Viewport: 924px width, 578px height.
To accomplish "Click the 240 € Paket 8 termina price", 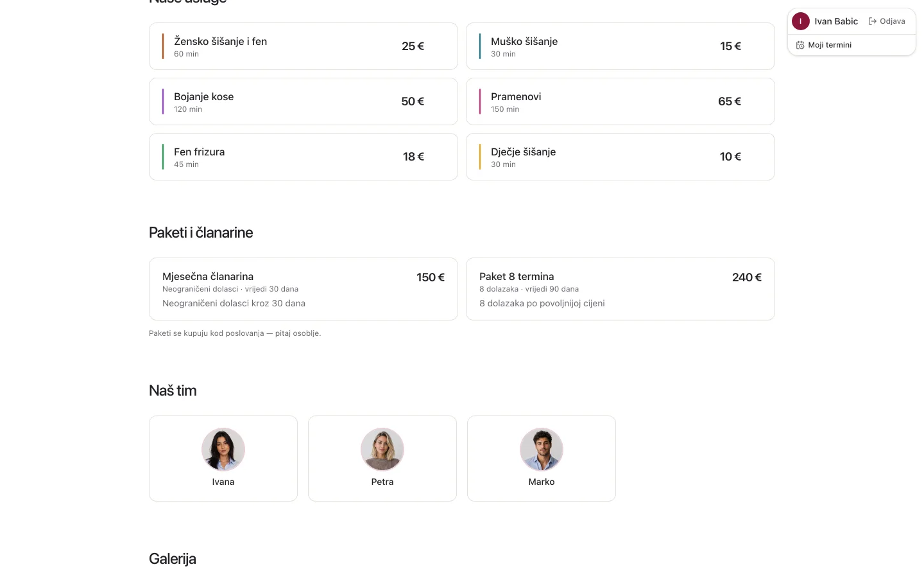I will pos(747,277).
